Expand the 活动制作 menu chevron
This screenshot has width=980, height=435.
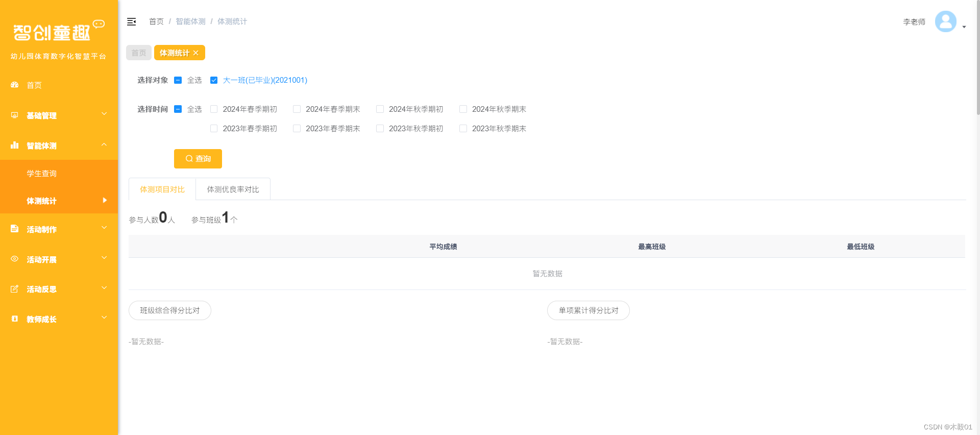pyautogui.click(x=104, y=227)
